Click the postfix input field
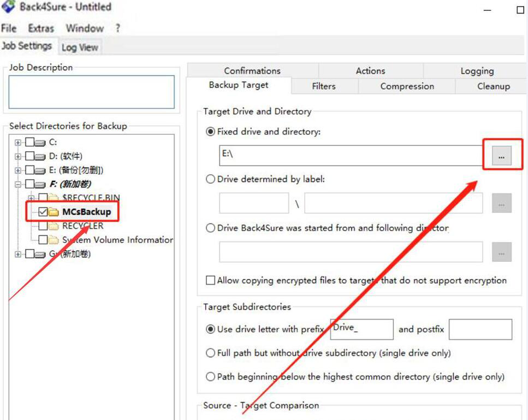This screenshot has width=528, height=420. pos(480,329)
